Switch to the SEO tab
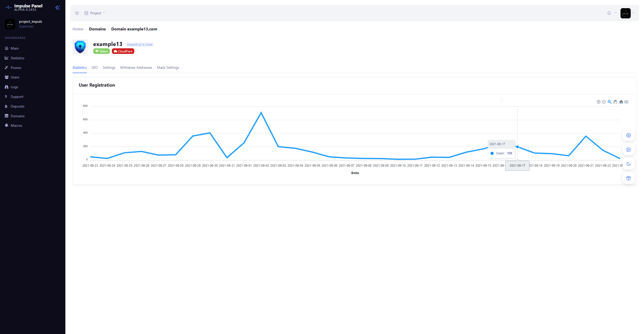 [94, 68]
